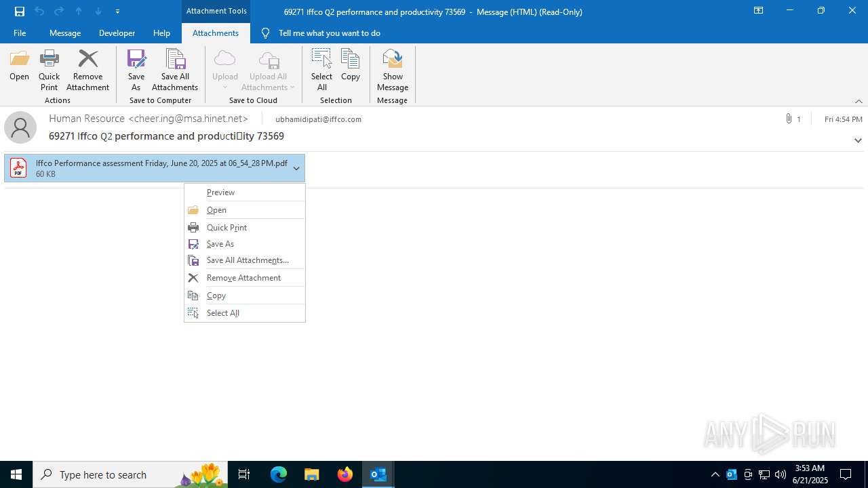Open File Explorer from the taskbar
This screenshot has width=868, height=488.
click(x=312, y=474)
